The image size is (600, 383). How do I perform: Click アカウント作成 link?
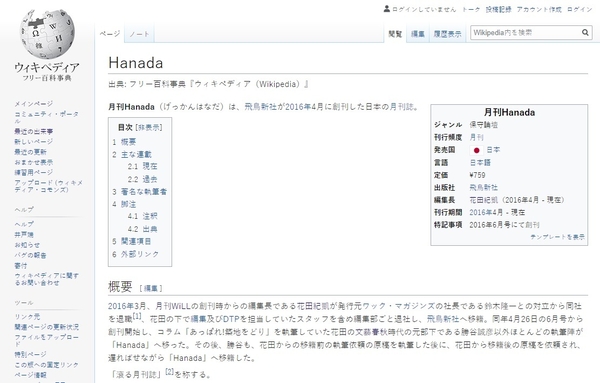[539, 10]
